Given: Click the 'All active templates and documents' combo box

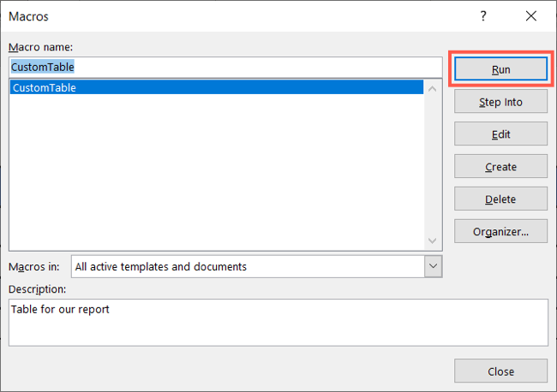Looking at the screenshot, I should pos(256,266).
